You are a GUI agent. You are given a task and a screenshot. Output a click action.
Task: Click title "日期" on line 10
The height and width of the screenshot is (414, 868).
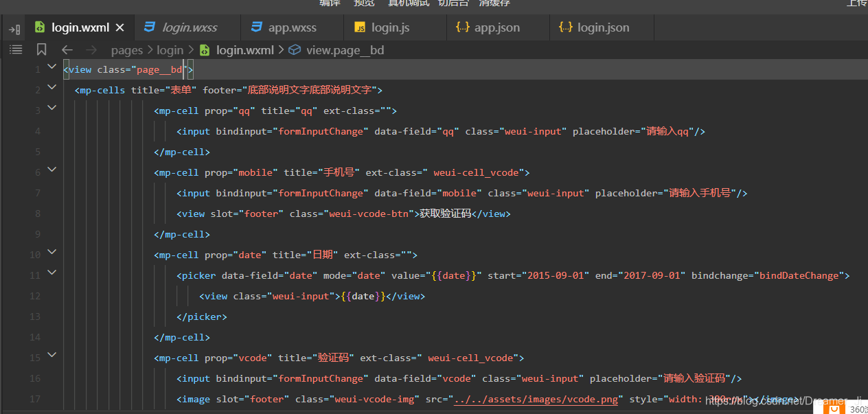click(x=323, y=255)
